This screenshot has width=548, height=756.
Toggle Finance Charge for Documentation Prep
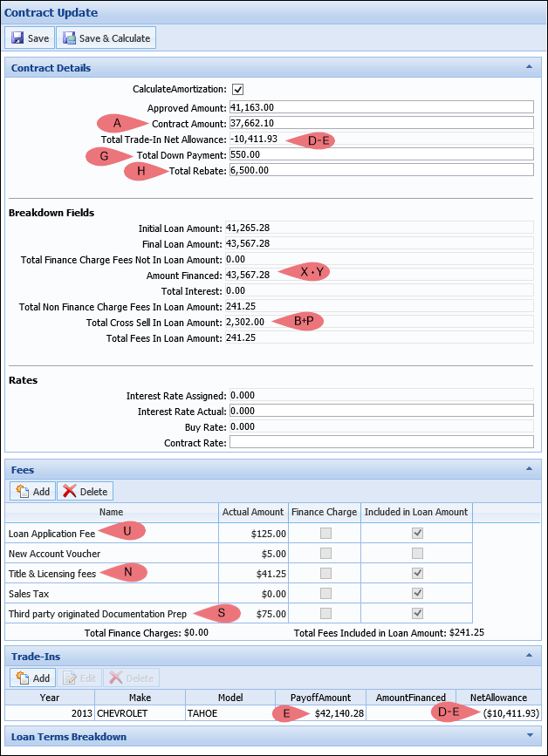click(x=325, y=613)
